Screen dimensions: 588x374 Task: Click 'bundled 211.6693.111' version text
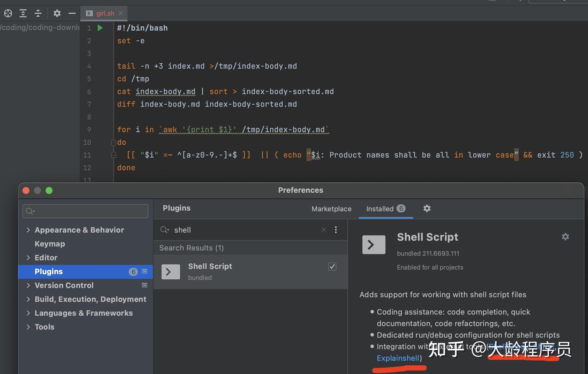428,254
